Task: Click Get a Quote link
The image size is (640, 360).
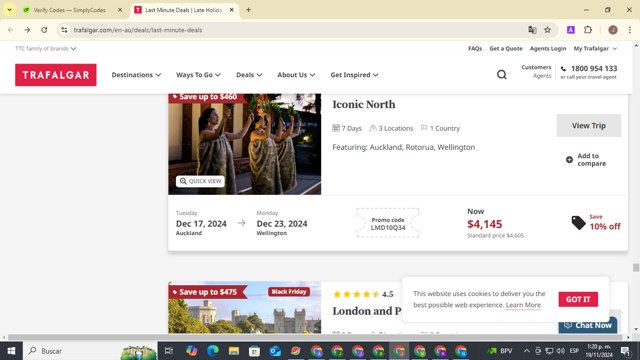Action: (x=506, y=49)
